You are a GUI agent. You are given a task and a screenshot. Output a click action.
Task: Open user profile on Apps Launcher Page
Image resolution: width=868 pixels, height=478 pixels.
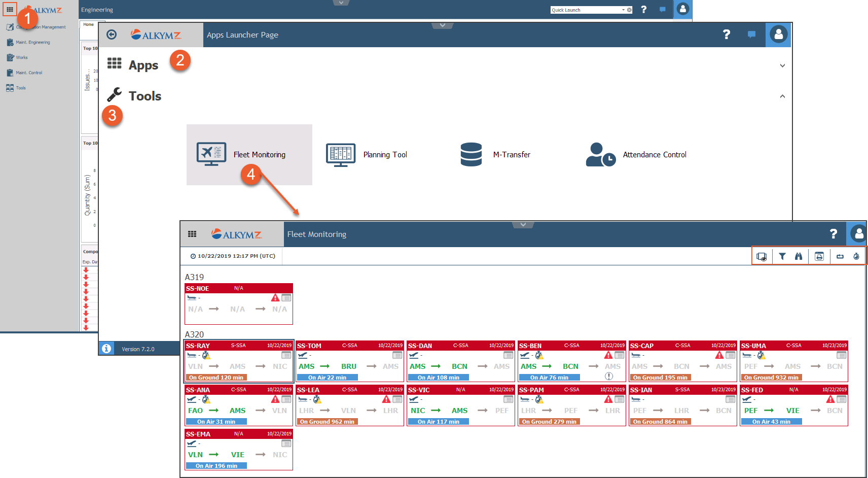click(778, 35)
